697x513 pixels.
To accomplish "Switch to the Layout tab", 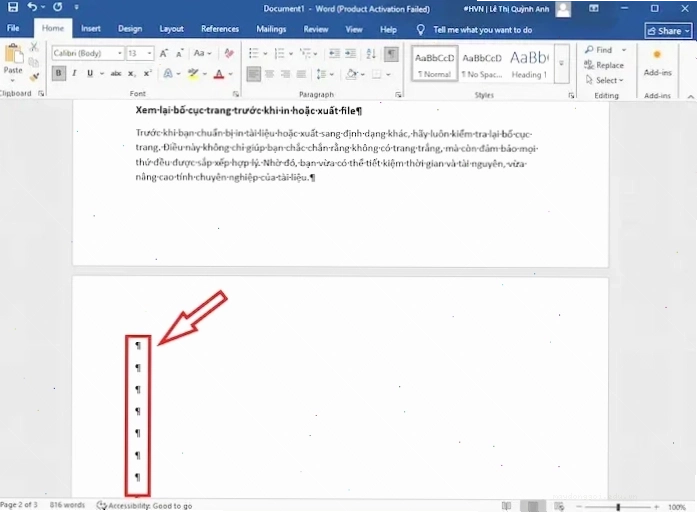I will (x=171, y=29).
